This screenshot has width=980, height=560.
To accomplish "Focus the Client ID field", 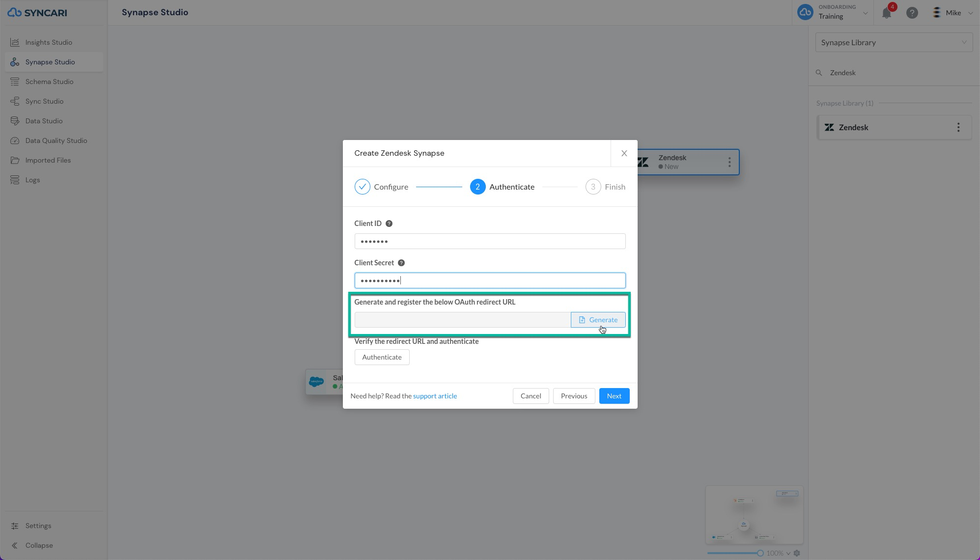I will click(x=490, y=241).
